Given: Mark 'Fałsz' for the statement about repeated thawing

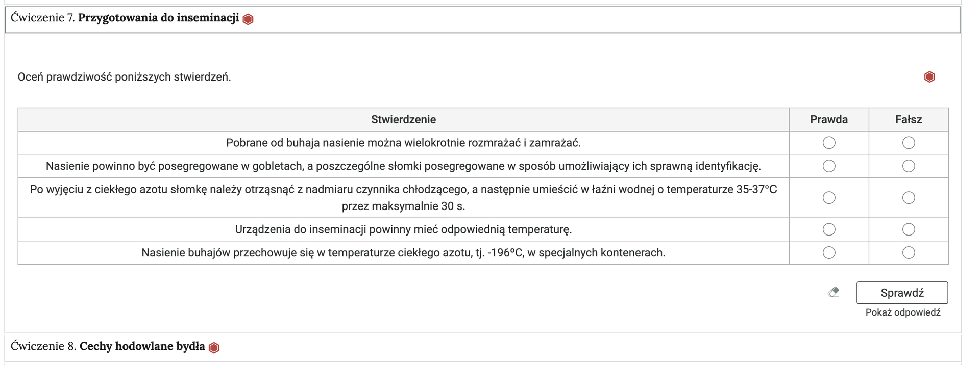Looking at the screenshot, I should [x=908, y=143].
